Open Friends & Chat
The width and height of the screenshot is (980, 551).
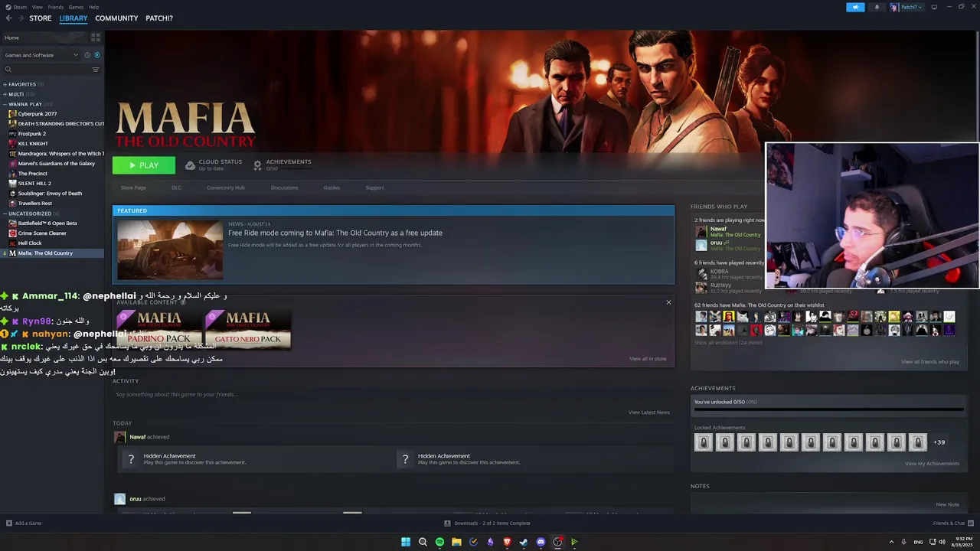[953, 523]
